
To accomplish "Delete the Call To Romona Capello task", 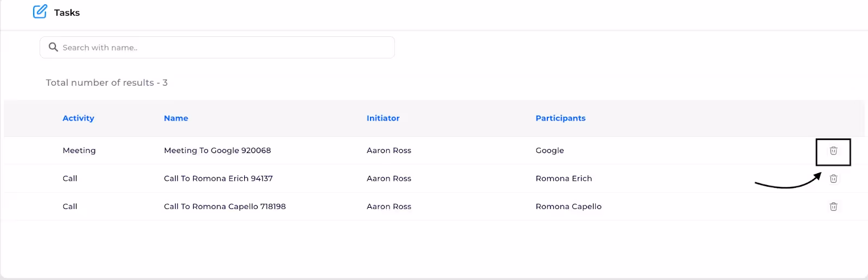I will [833, 207].
